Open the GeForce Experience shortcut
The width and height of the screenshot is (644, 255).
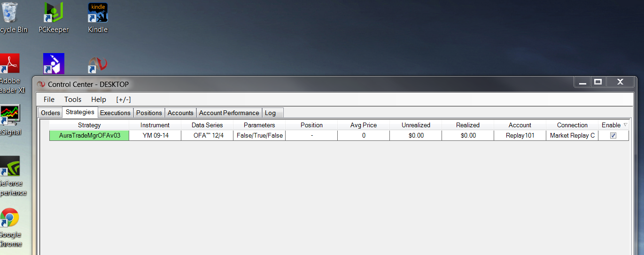11,176
